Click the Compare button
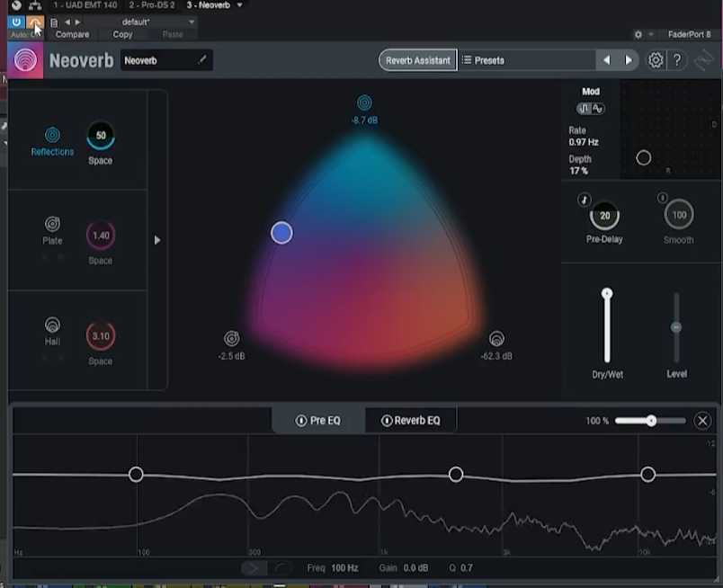Viewport: 723px width, 588px height. (73, 34)
